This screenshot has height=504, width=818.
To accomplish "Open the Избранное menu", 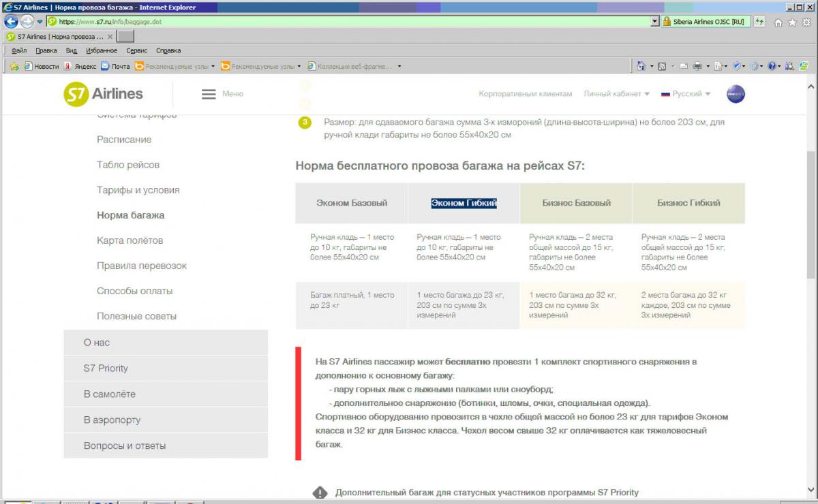I will tap(102, 50).
